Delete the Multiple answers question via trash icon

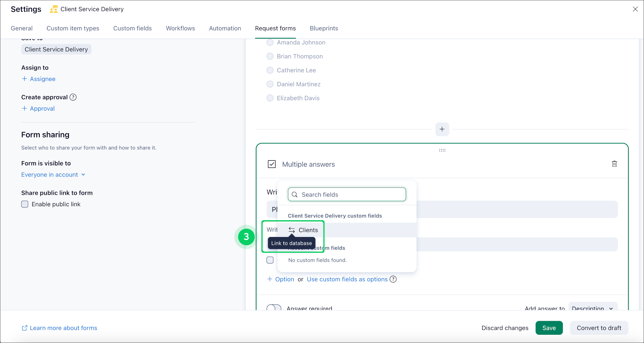pyautogui.click(x=614, y=164)
